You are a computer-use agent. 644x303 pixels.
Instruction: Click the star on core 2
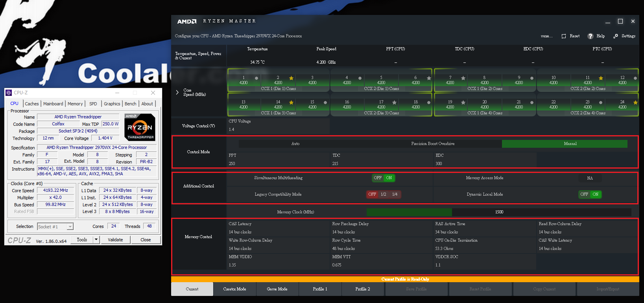click(x=291, y=78)
